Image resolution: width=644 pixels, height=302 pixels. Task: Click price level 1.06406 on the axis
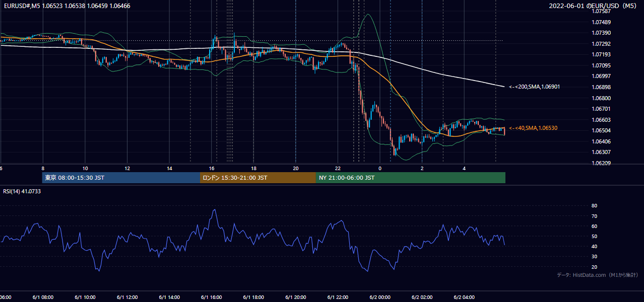(x=601, y=141)
